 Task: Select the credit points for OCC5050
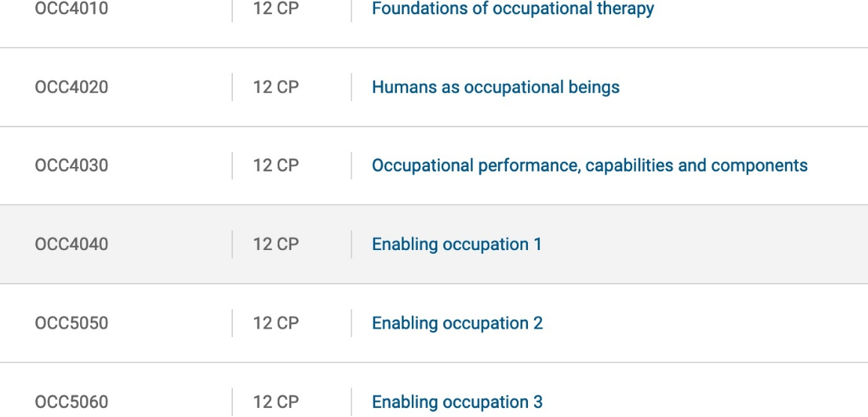pos(276,323)
